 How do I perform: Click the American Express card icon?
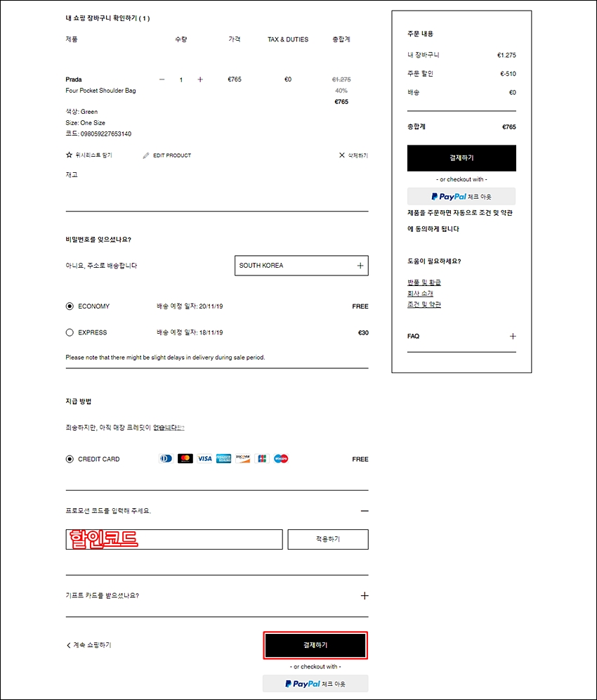223,458
